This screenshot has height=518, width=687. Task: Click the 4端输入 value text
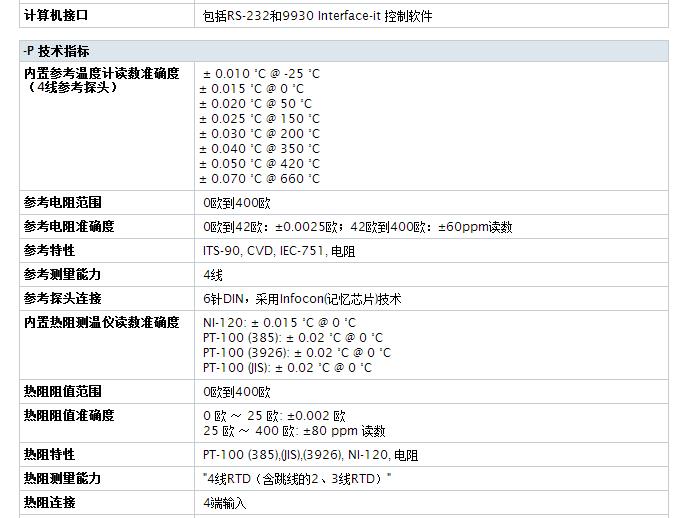(x=224, y=503)
